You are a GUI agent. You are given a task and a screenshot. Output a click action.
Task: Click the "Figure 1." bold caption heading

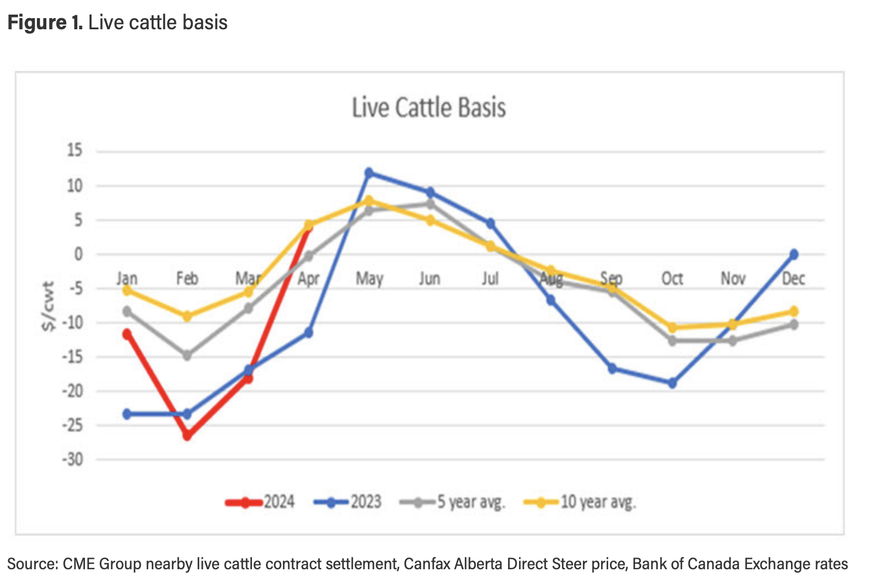pyautogui.click(x=45, y=23)
